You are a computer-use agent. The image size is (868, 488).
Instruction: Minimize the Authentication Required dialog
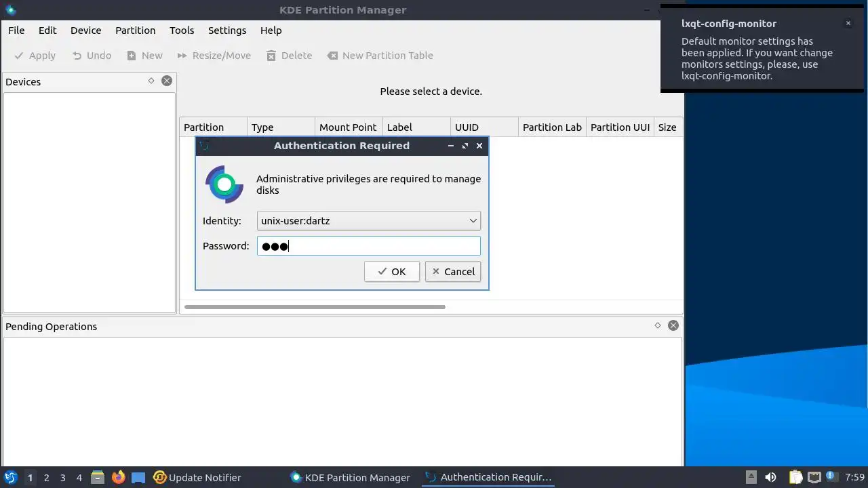(451, 146)
